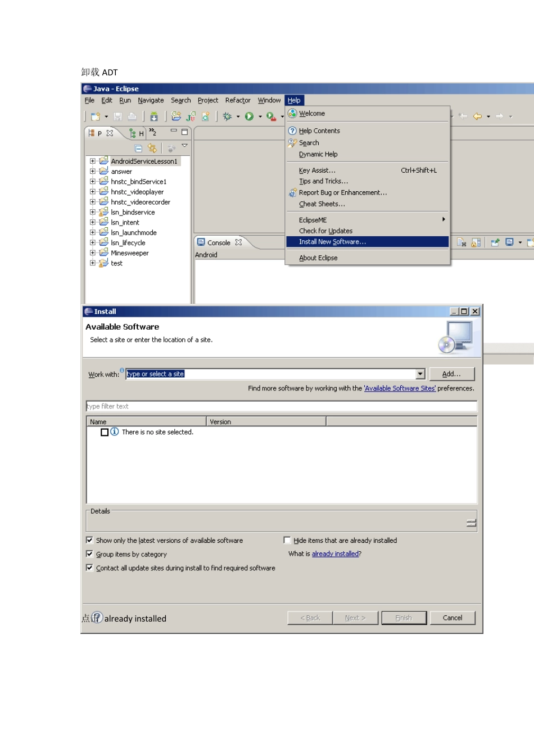Click the Clear Console icon
The width and height of the screenshot is (534, 756).
tap(461, 242)
